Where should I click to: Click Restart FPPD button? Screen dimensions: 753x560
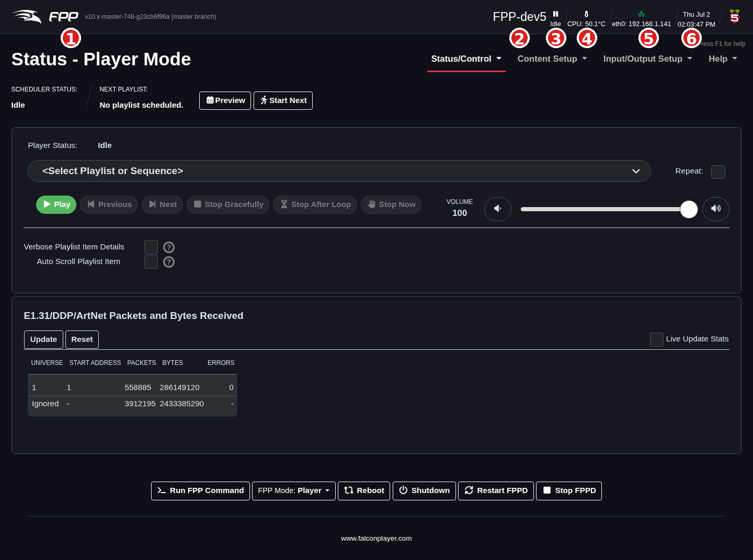tap(496, 491)
